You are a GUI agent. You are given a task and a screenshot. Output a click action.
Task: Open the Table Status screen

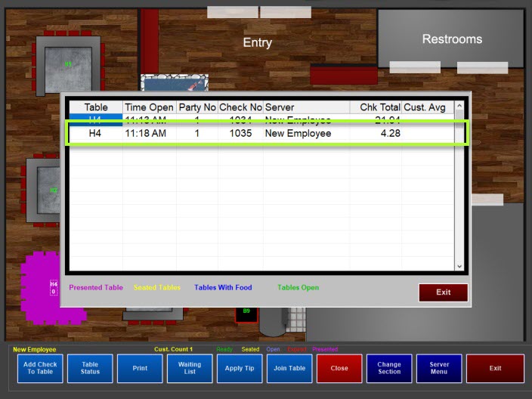tap(90, 368)
